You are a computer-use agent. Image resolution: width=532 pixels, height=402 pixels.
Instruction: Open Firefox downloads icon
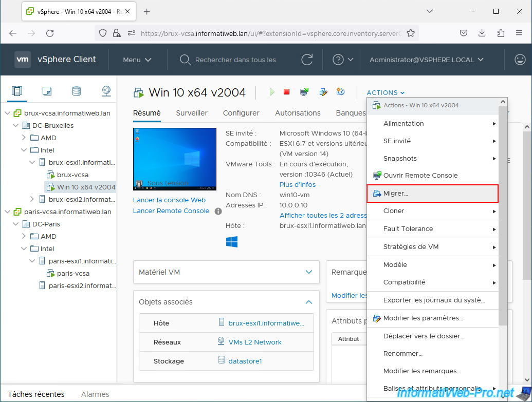click(482, 33)
